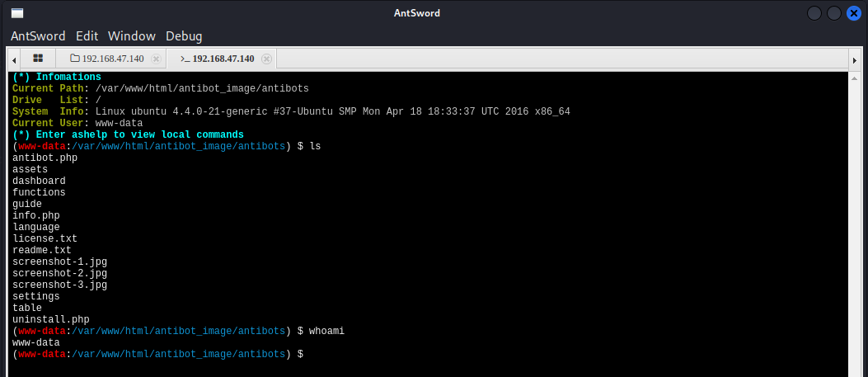Open the Debug menu
868x377 pixels.
coord(184,36)
